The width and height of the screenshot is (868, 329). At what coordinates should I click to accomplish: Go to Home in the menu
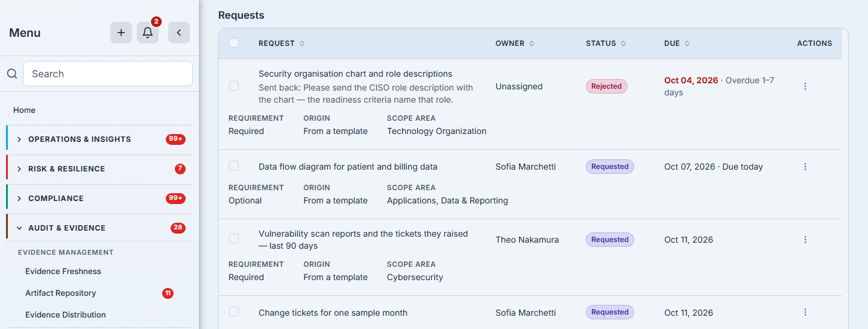24,110
